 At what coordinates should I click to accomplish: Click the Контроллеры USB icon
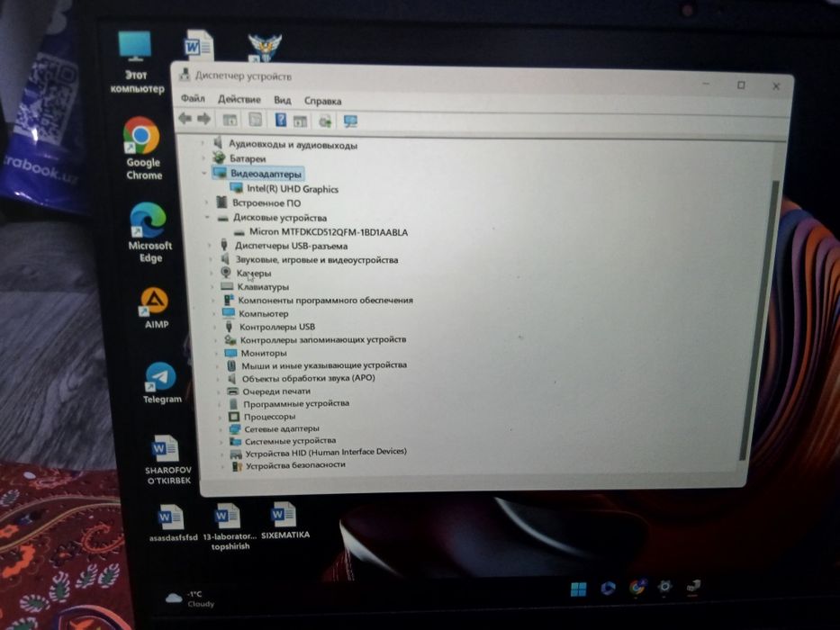click(x=230, y=326)
